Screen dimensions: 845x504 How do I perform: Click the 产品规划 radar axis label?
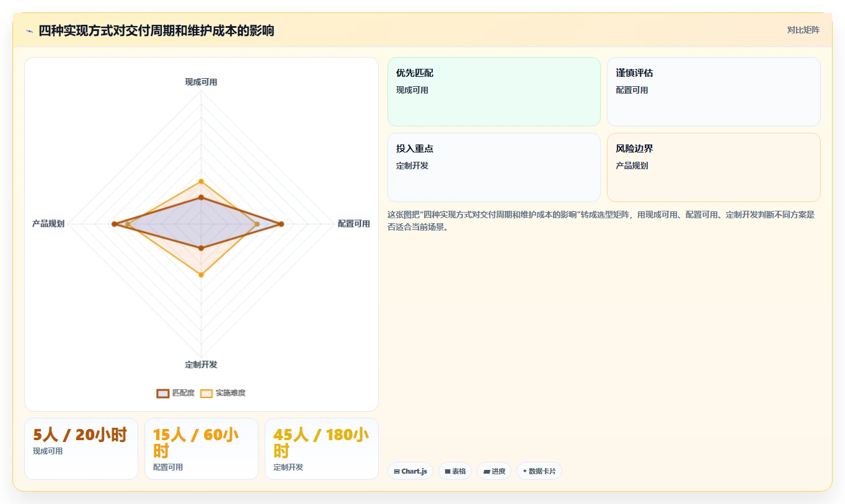click(x=48, y=224)
